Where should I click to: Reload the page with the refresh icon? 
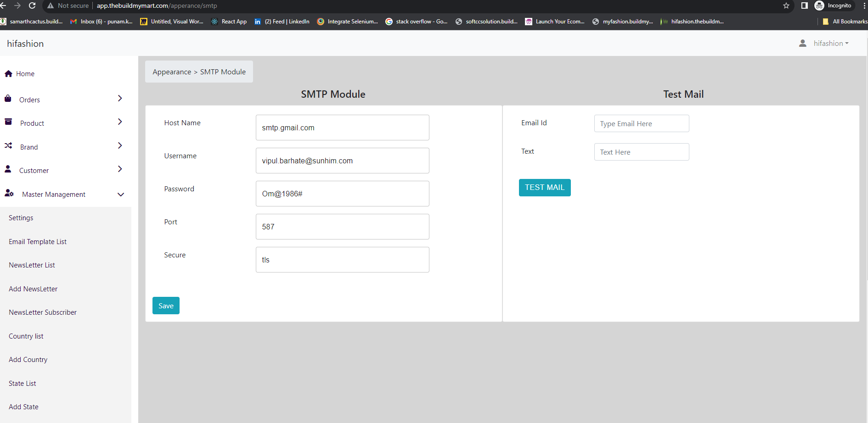(32, 6)
